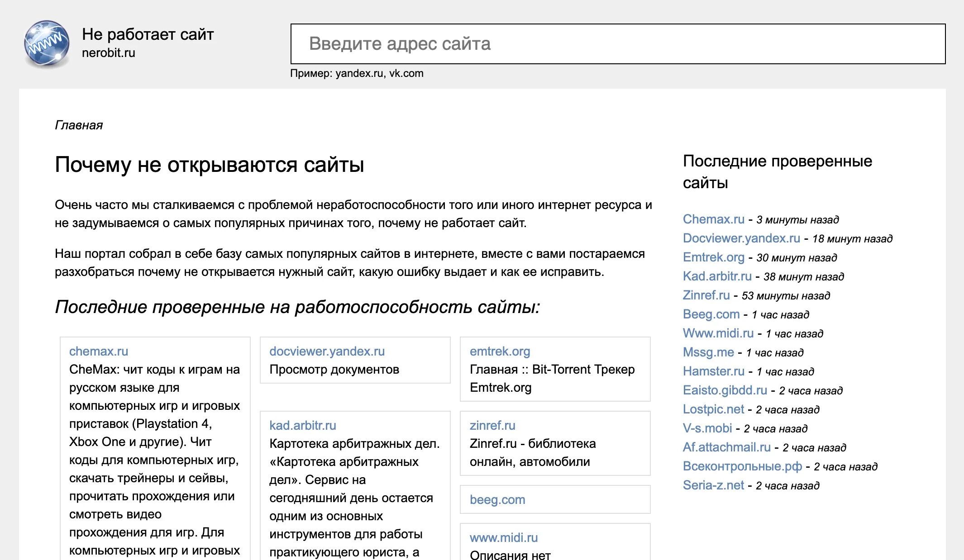Select Docviewer.yandex.ru in the sidebar list
This screenshot has width=964, height=560.
741,238
